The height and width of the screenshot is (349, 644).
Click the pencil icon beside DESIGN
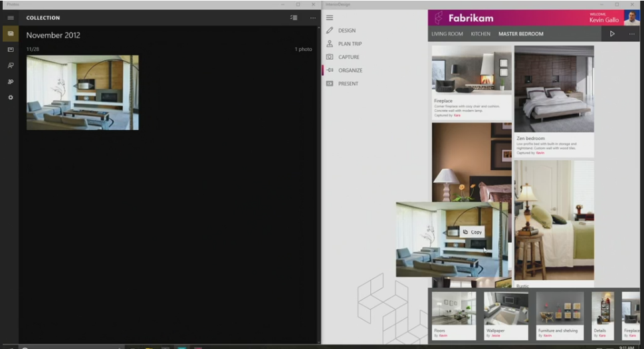coord(330,31)
